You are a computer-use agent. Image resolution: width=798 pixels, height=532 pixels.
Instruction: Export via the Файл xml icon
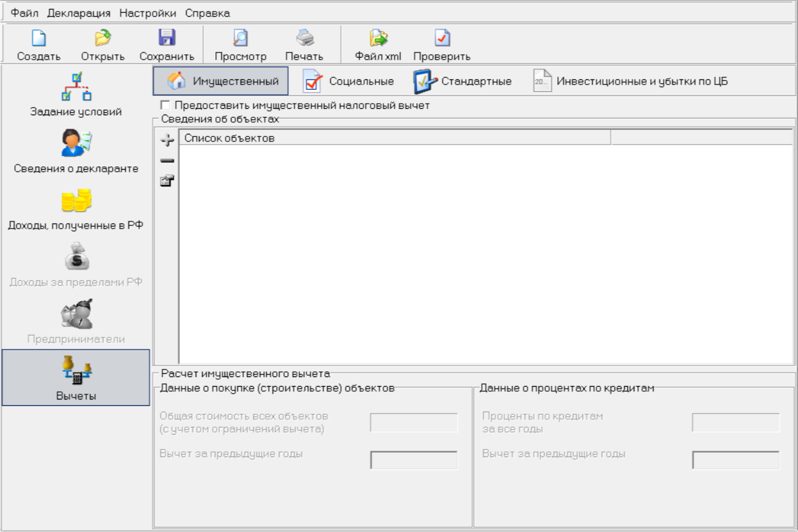pyautogui.click(x=379, y=38)
